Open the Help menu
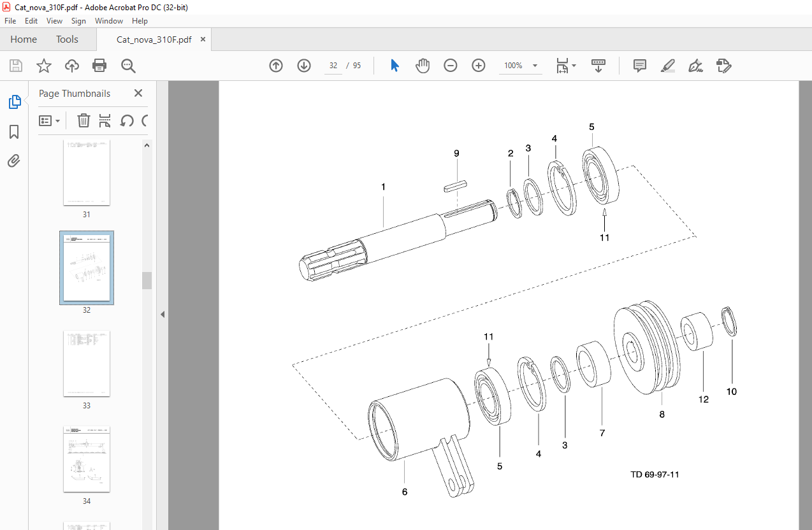 [x=140, y=21]
